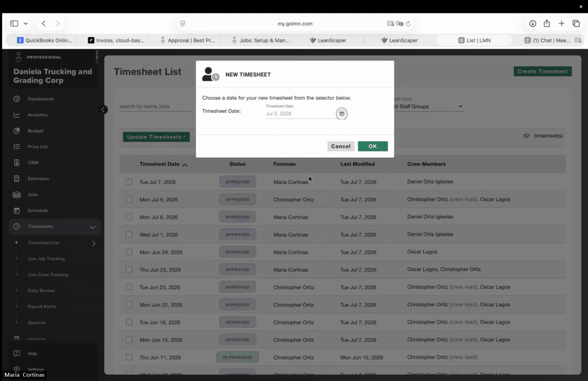Switch to the Invoiss tab
The width and height of the screenshot is (588, 381).
(116, 40)
